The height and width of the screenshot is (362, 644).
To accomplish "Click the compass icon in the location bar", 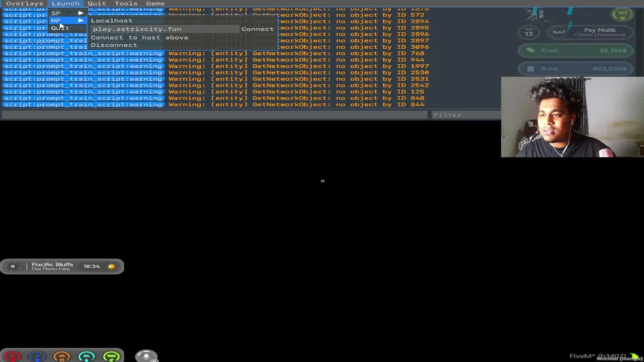I will (x=13, y=266).
